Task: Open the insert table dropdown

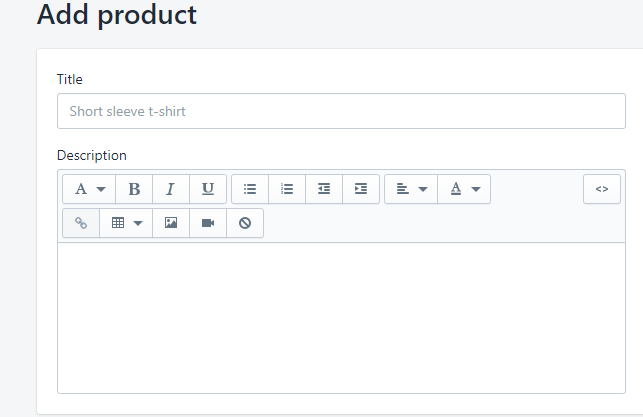Action: pyautogui.click(x=126, y=223)
